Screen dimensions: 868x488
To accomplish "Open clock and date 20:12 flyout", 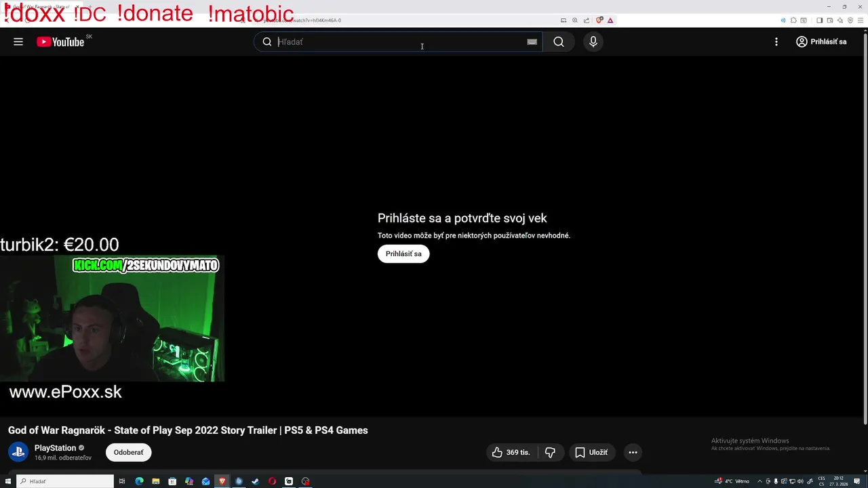I will (x=839, y=481).
